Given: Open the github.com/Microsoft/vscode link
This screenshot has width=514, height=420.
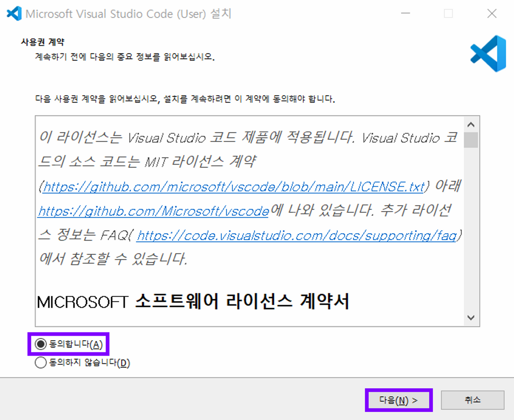Looking at the screenshot, I should click(153, 211).
